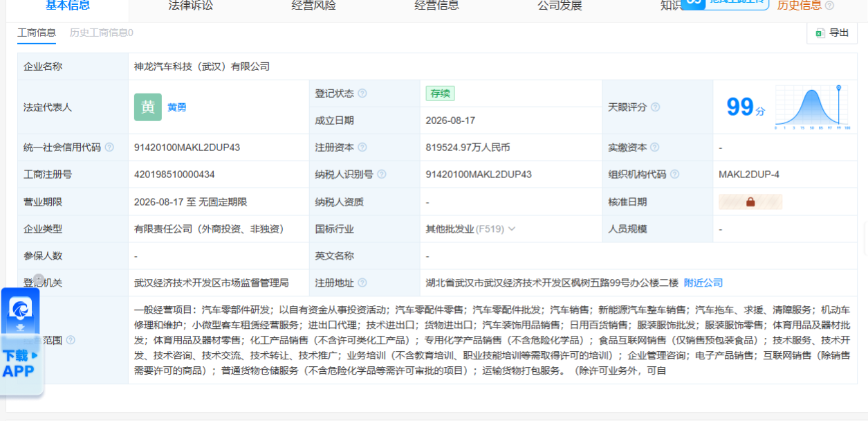
Task: Click registered capital 819524.97万人民币
Action: coord(468,147)
